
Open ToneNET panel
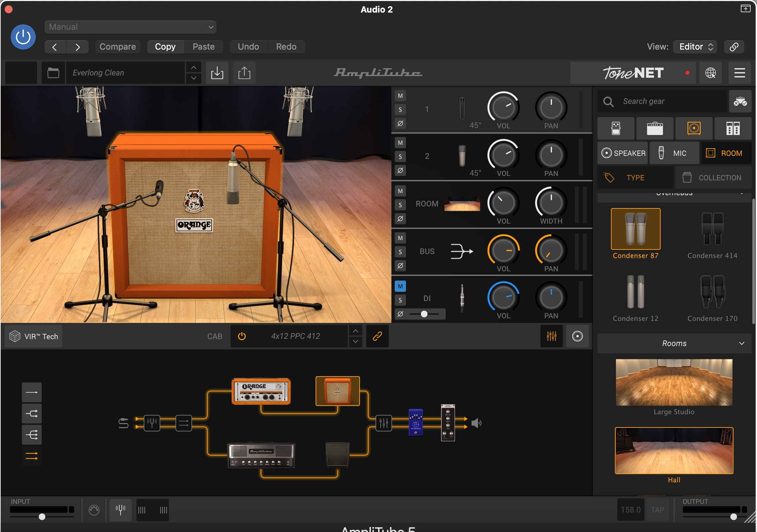point(633,73)
